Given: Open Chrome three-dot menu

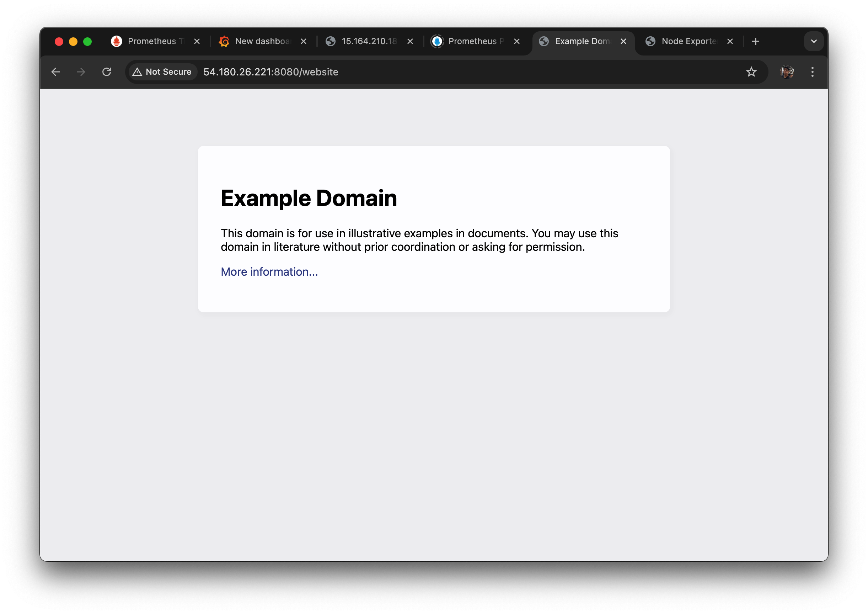Looking at the screenshot, I should click(813, 72).
